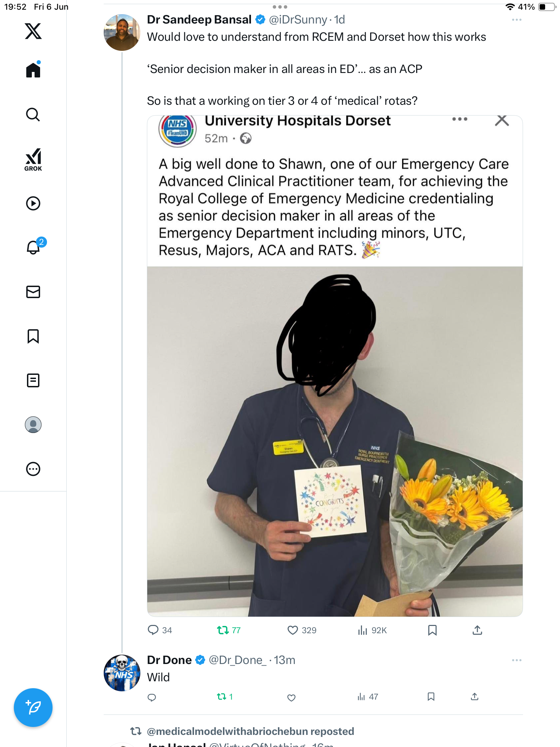Screen dimensions: 560x747
Task: Open the Profile avatar in sidebar
Action: (33, 425)
